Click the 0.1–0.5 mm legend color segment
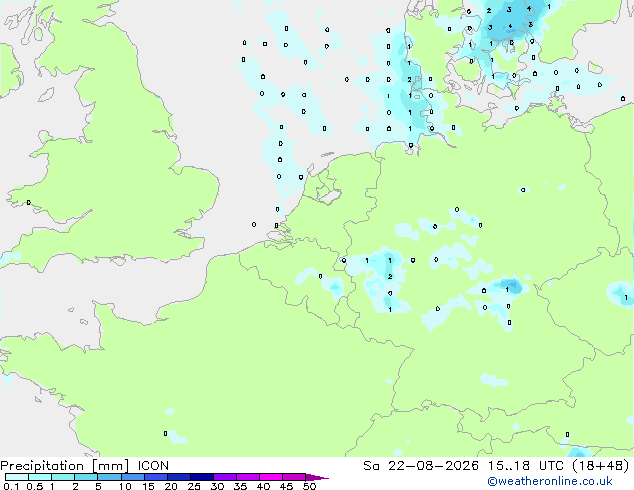 pos(17,477)
